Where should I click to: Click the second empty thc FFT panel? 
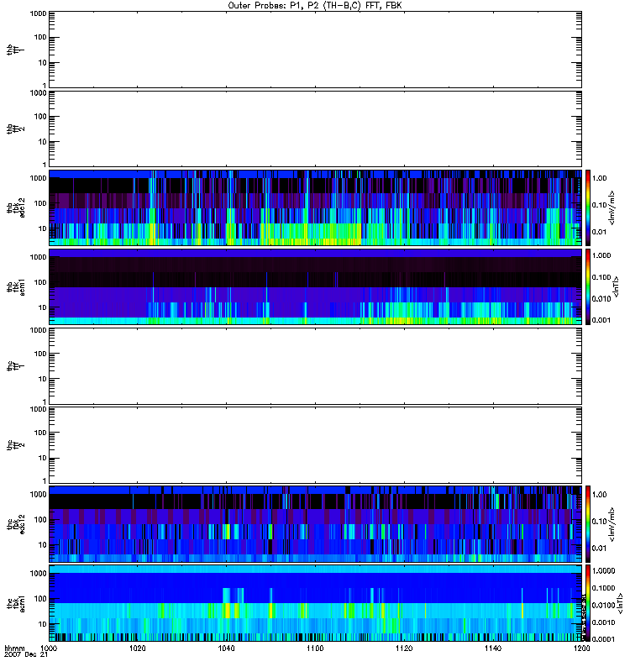coord(315,444)
